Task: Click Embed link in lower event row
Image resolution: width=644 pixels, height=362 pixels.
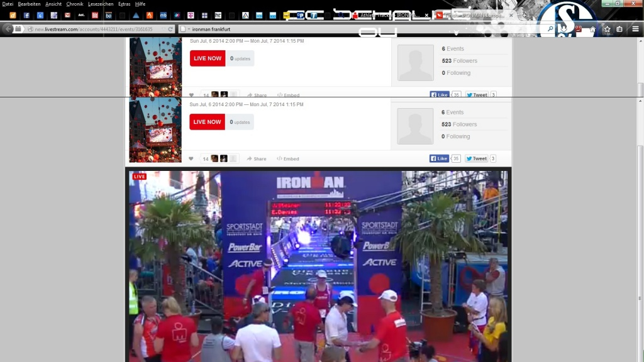Action: pyautogui.click(x=288, y=159)
